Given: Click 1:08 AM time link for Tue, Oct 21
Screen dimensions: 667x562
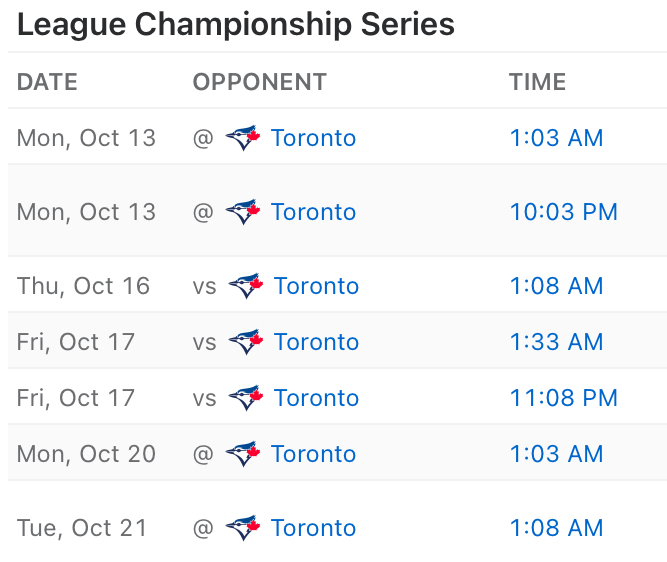Looking at the screenshot, I should pyautogui.click(x=556, y=528).
